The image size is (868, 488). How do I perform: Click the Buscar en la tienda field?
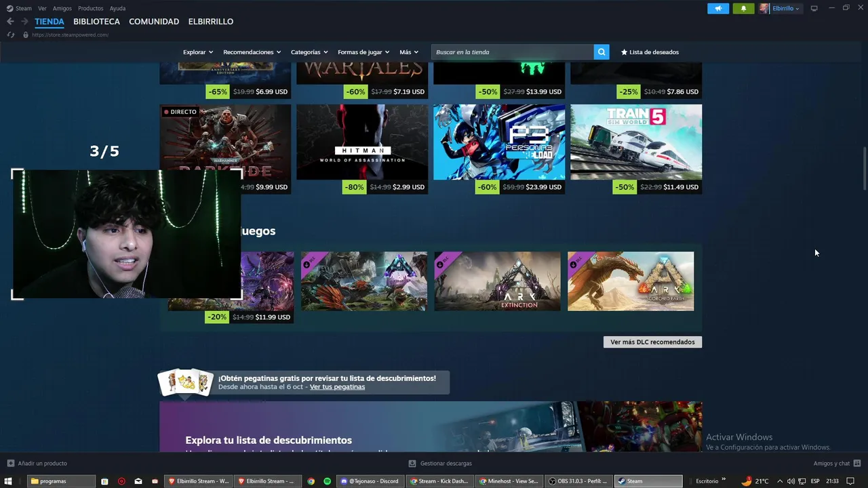coord(512,52)
